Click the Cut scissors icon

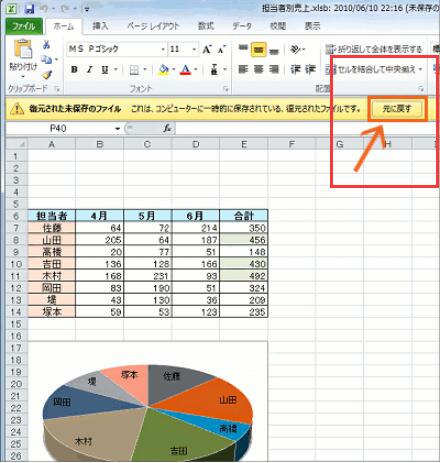pos(47,44)
